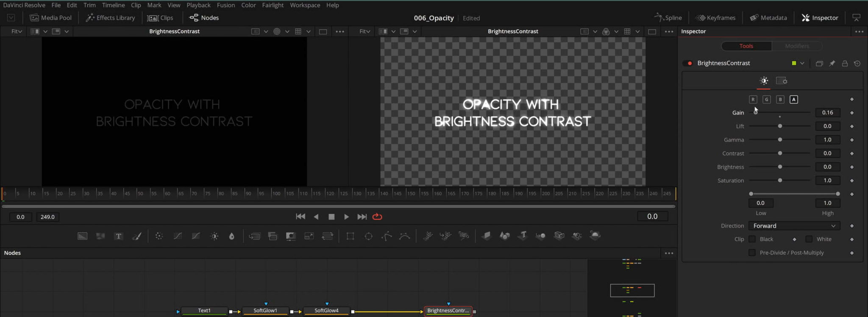Add a Merge tool from the toolbar
The width and height of the screenshot is (868, 317).
point(254,236)
